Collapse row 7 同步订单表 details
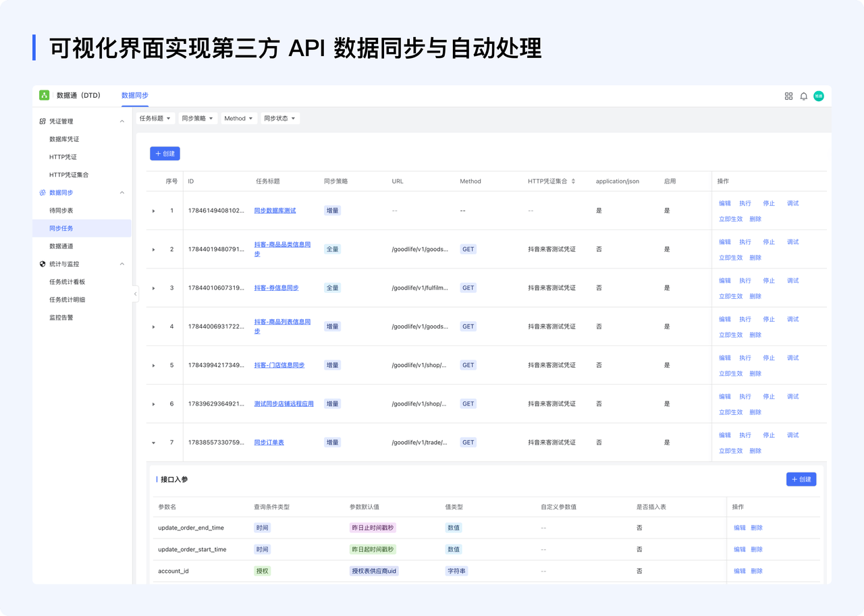 (154, 443)
